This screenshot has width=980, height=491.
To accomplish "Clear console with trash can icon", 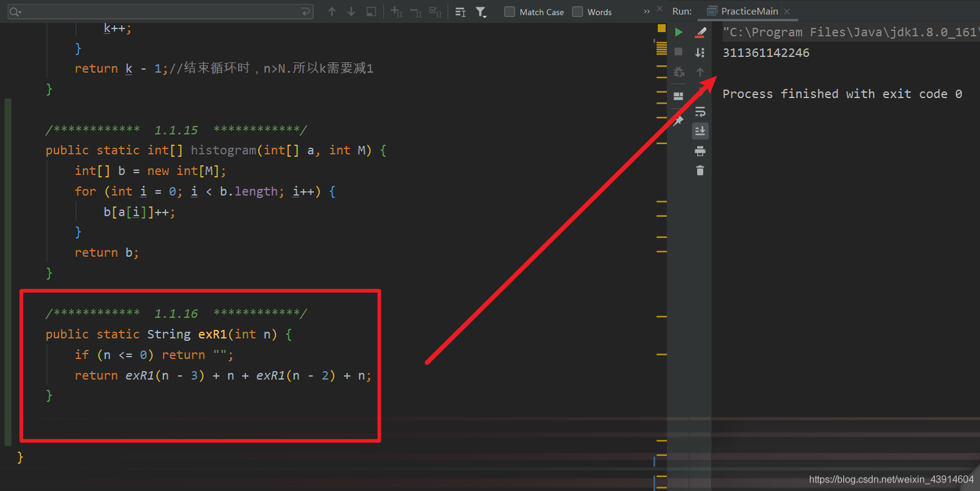I will (x=700, y=171).
